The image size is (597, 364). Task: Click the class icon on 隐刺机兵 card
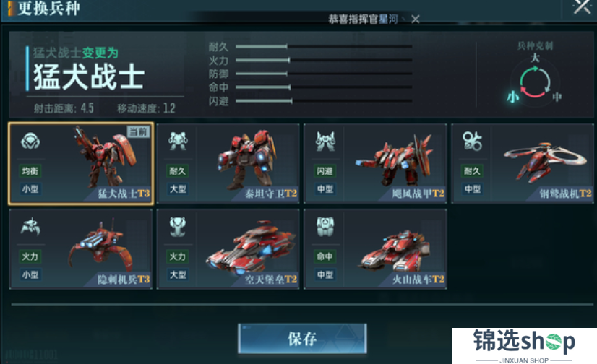coord(30,227)
